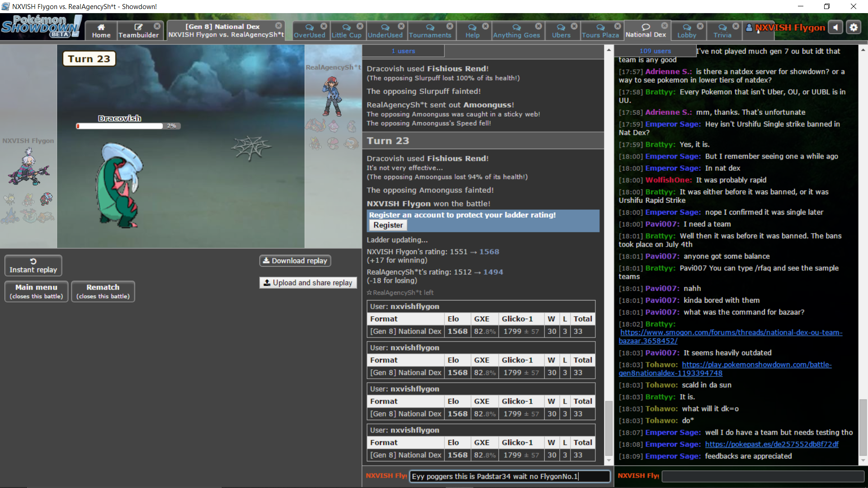The image size is (868, 488).
Task: Click the user icon beside NXVISH Flygon
Action: pos(748,28)
